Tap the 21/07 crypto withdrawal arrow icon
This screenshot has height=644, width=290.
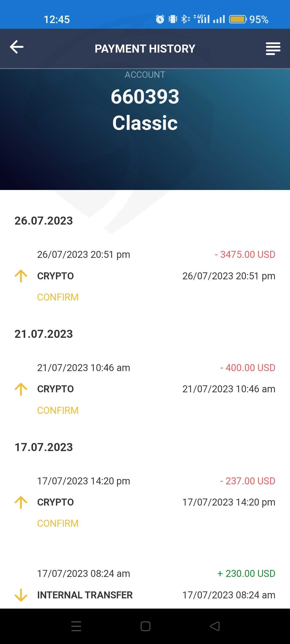pos(21,389)
